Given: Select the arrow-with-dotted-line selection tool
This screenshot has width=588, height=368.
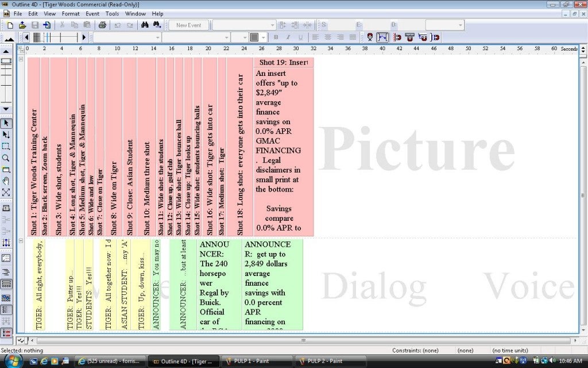Looking at the screenshot, I should click(x=6, y=135).
